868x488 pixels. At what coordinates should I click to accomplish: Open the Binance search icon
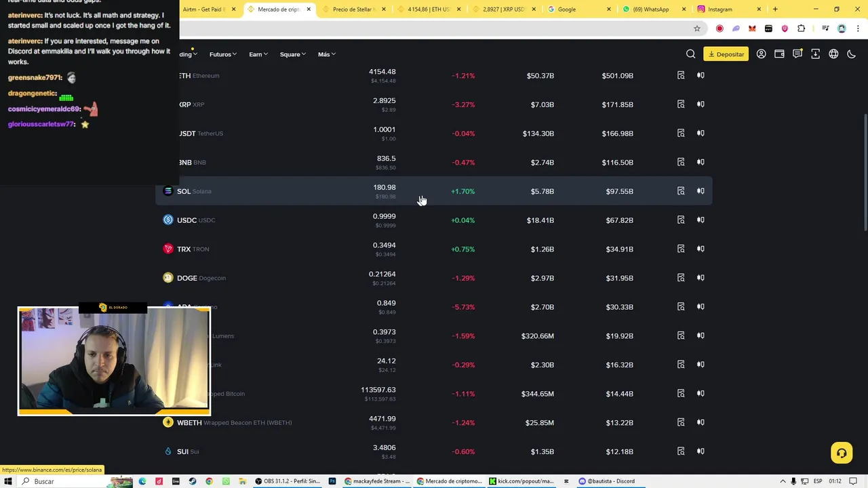pyautogui.click(x=690, y=54)
